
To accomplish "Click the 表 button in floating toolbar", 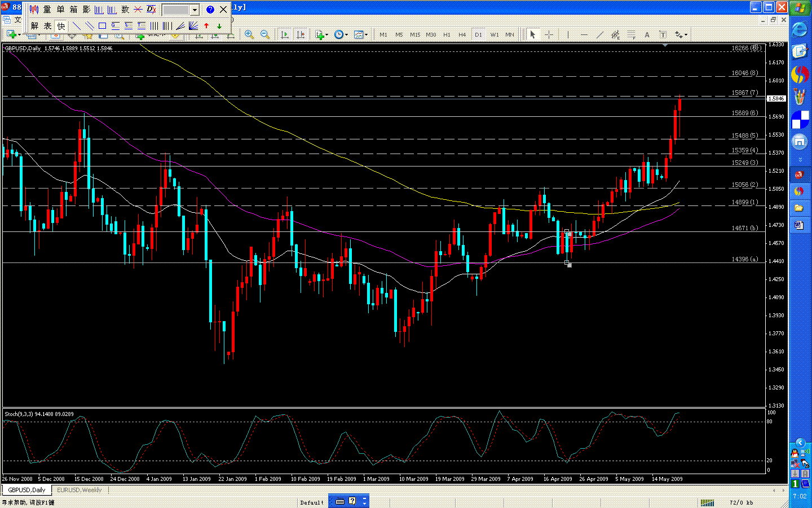I will [x=47, y=26].
